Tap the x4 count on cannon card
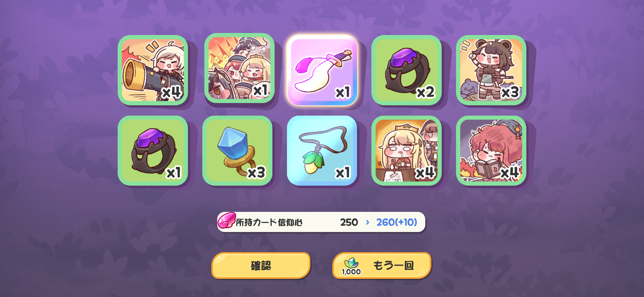 click(171, 92)
